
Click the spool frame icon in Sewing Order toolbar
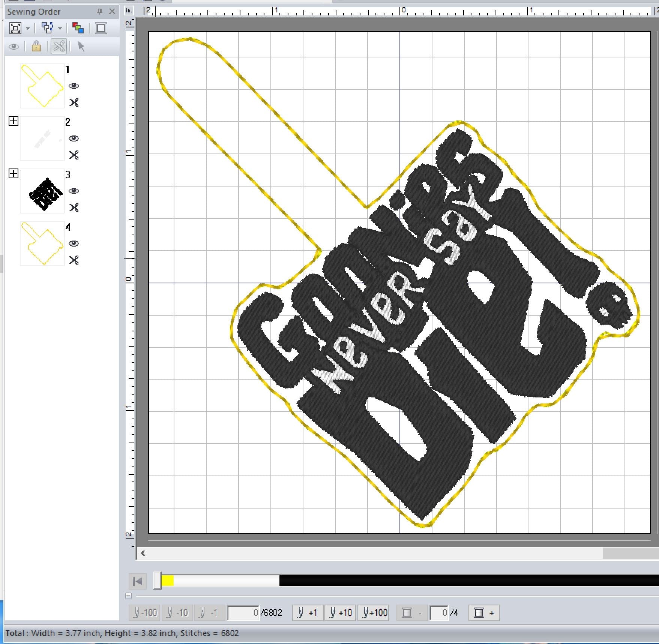pos(101,28)
